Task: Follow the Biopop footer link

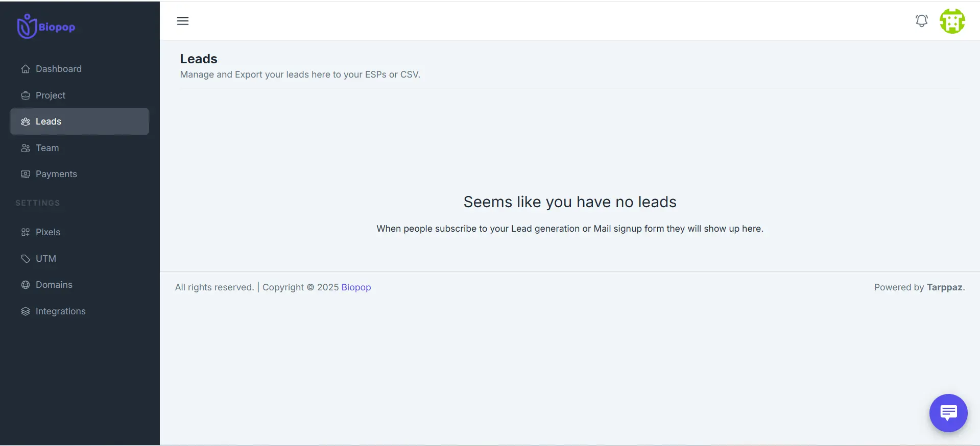Action: [x=356, y=287]
